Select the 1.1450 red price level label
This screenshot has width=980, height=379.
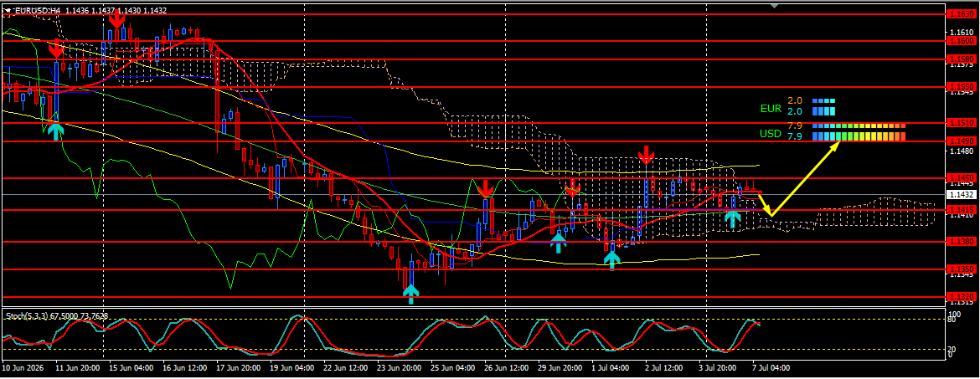[x=962, y=178]
